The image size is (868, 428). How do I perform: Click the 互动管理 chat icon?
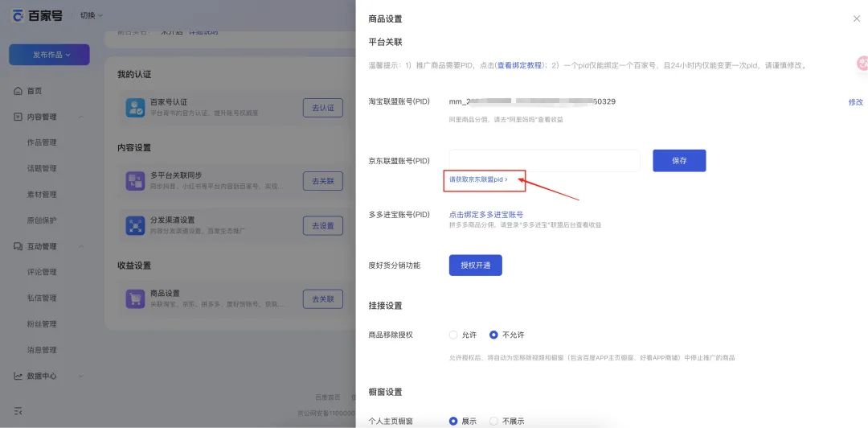(18, 246)
